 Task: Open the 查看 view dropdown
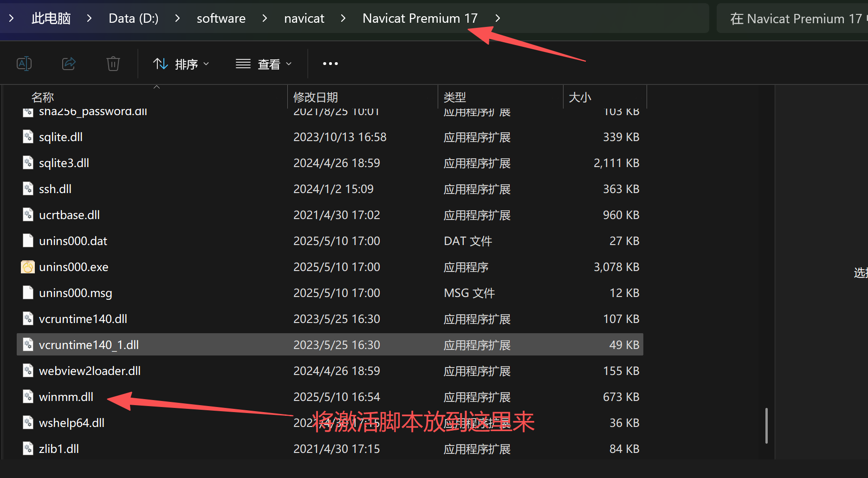[263, 64]
